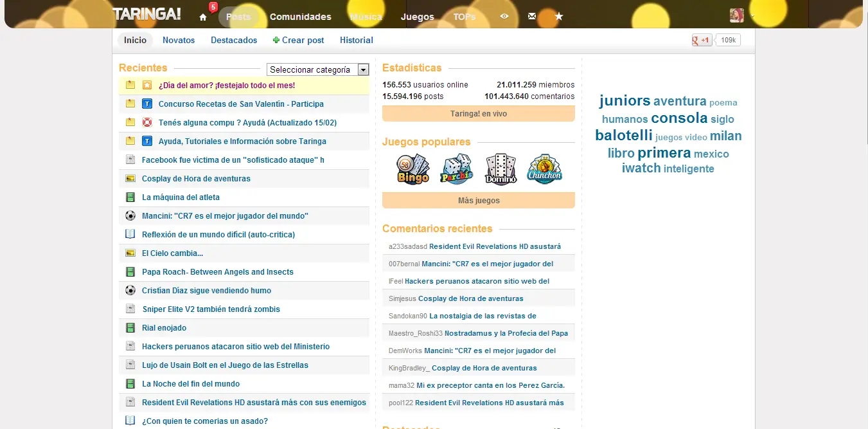The width and height of the screenshot is (868, 429).
Task: Open post La Noche del fin del mundo
Action: click(x=191, y=383)
